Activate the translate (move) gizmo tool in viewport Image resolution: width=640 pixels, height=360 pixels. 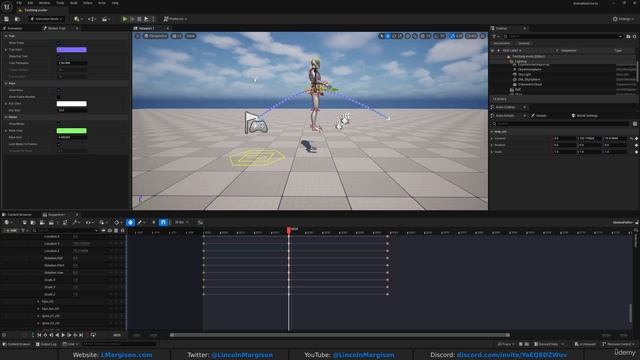click(x=388, y=36)
